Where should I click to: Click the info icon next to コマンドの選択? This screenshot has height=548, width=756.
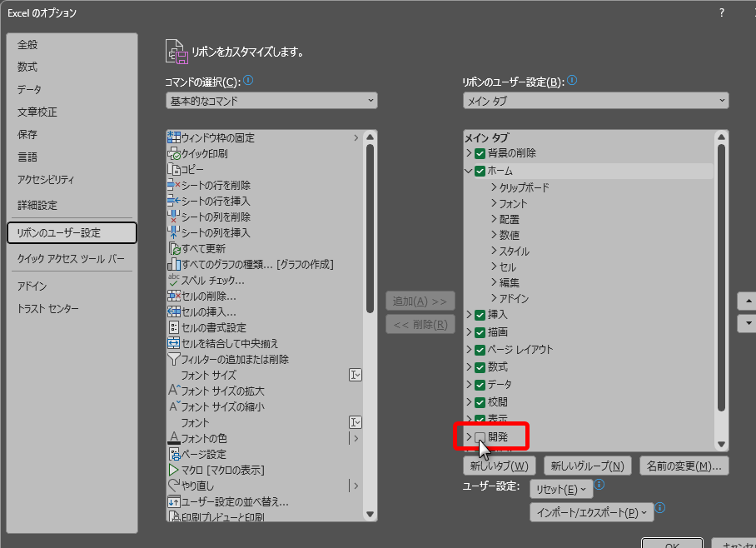point(248,81)
